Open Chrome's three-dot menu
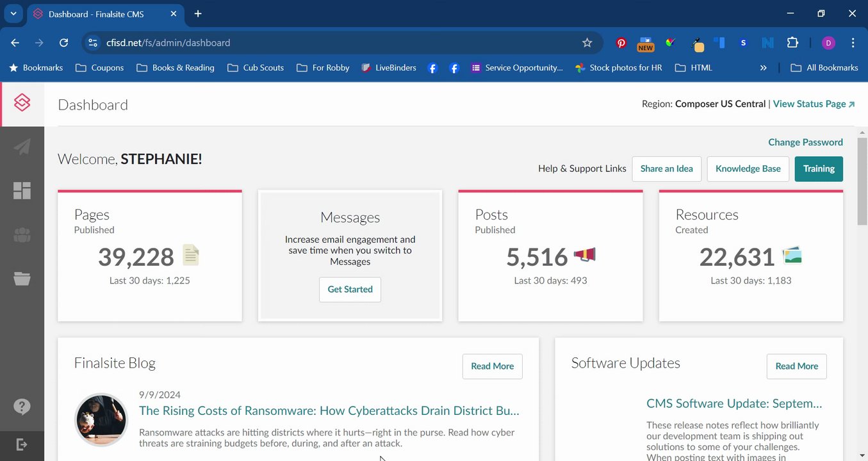The height and width of the screenshot is (461, 868). 853,43
